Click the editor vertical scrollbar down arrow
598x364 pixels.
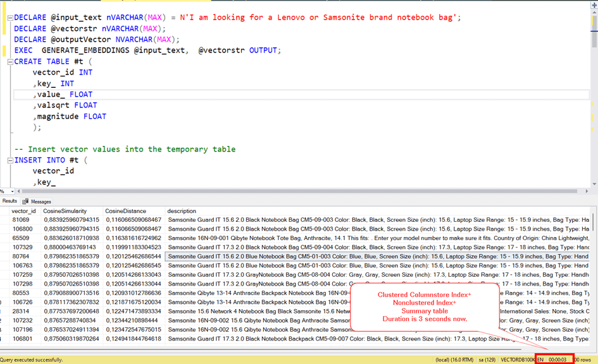(x=594, y=183)
